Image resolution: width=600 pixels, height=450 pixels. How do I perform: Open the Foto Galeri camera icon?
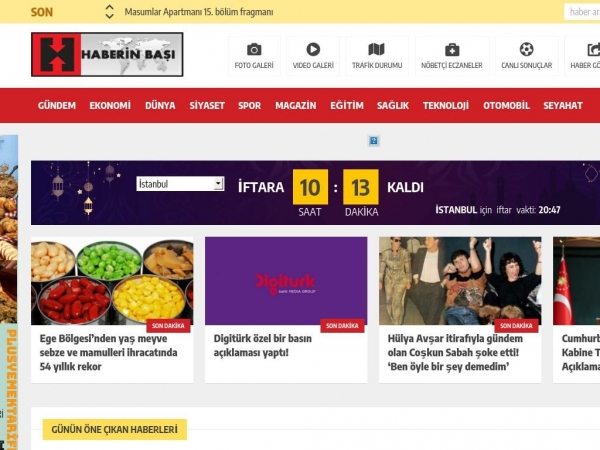[x=254, y=50]
